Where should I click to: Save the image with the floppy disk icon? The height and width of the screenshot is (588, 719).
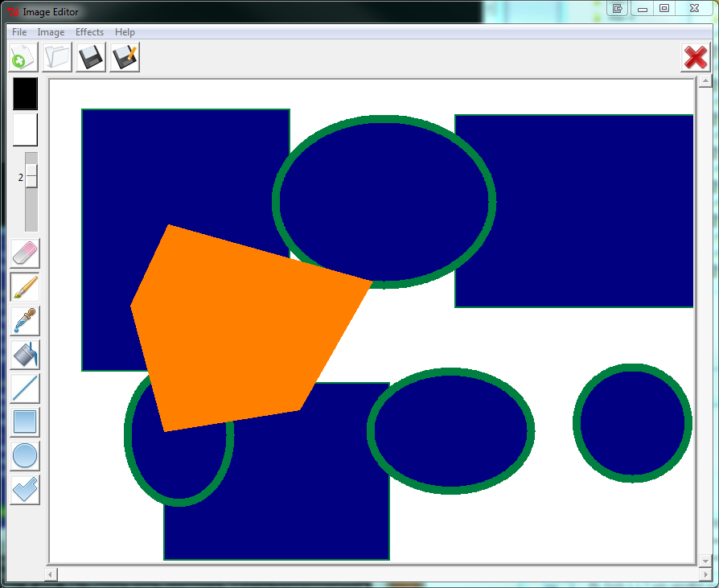[91, 57]
